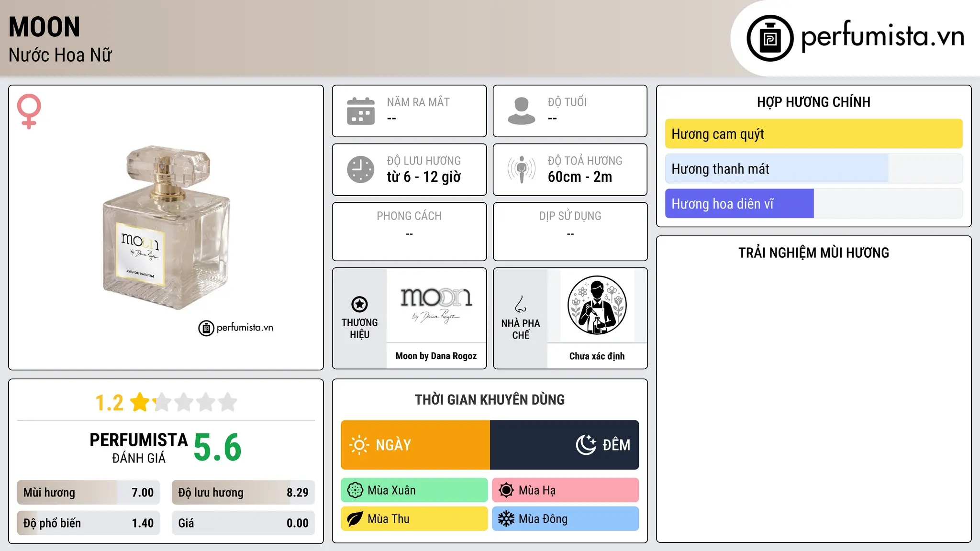The image size is (980, 551).
Task: Click the pink female gender symbol
Action: (x=29, y=111)
